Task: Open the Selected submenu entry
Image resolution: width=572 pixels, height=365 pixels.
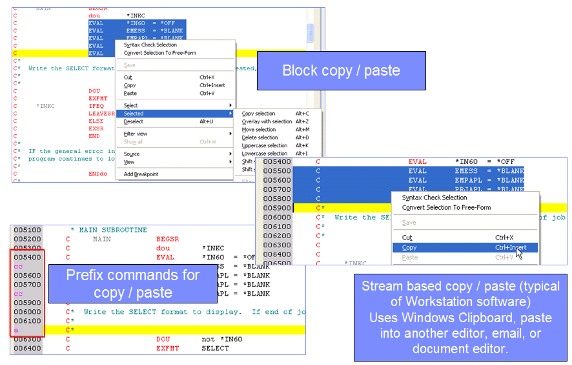Action: pyautogui.click(x=174, y=113)
